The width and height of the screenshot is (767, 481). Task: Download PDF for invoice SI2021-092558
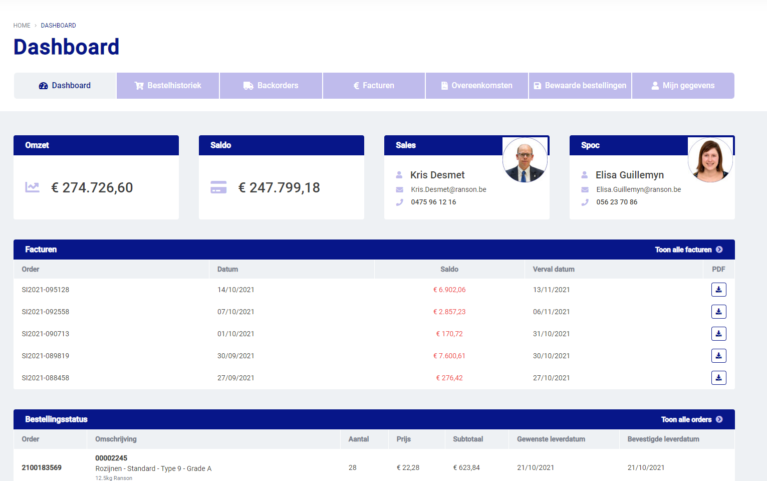tap(718, 312)
